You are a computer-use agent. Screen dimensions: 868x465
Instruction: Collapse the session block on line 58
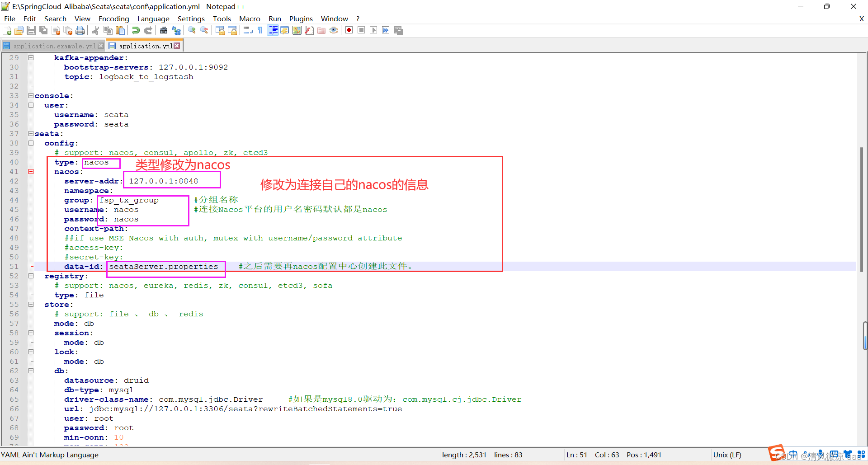tap(31, 333)
